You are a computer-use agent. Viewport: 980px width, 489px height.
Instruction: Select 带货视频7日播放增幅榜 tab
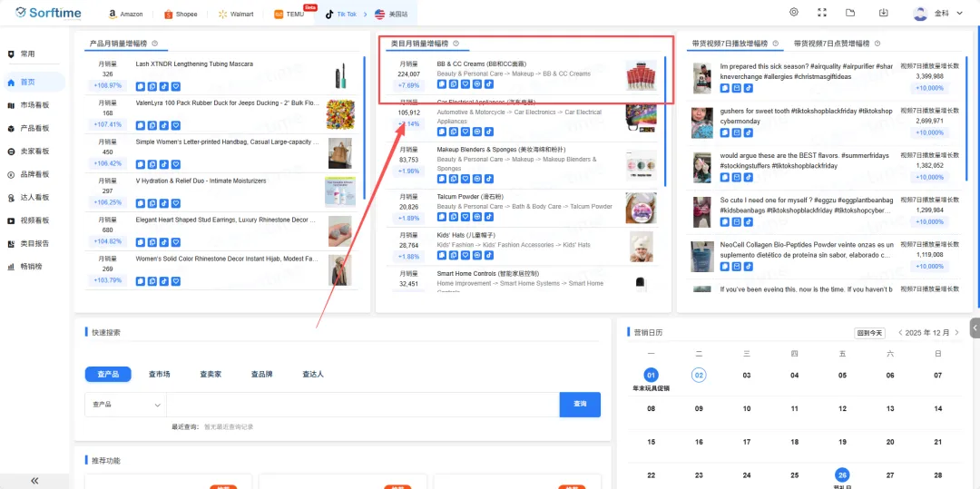tap(730, 44)
